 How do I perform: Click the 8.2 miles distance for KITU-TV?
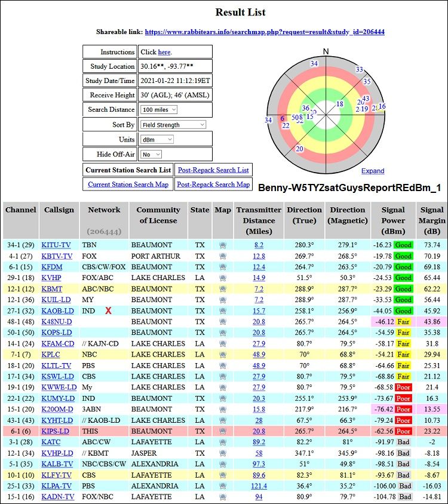click(x=259, y=245)
